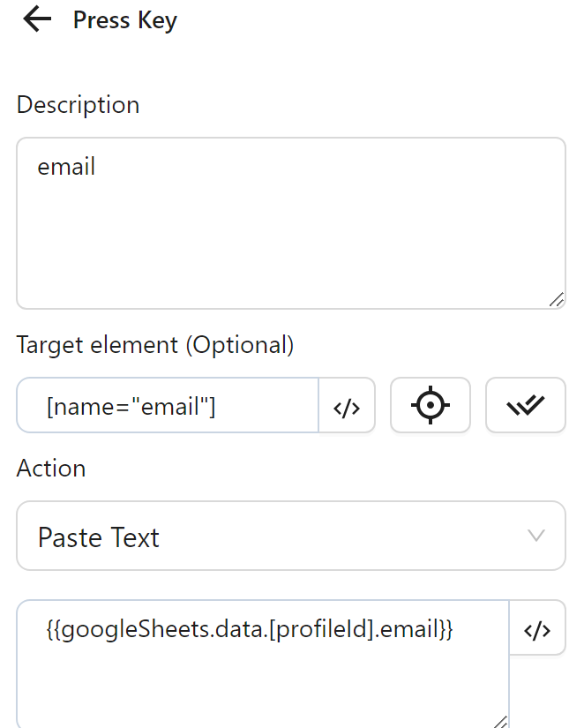Click the </> icon next to the selector field

pyautogui.click(x=348, y=405)
